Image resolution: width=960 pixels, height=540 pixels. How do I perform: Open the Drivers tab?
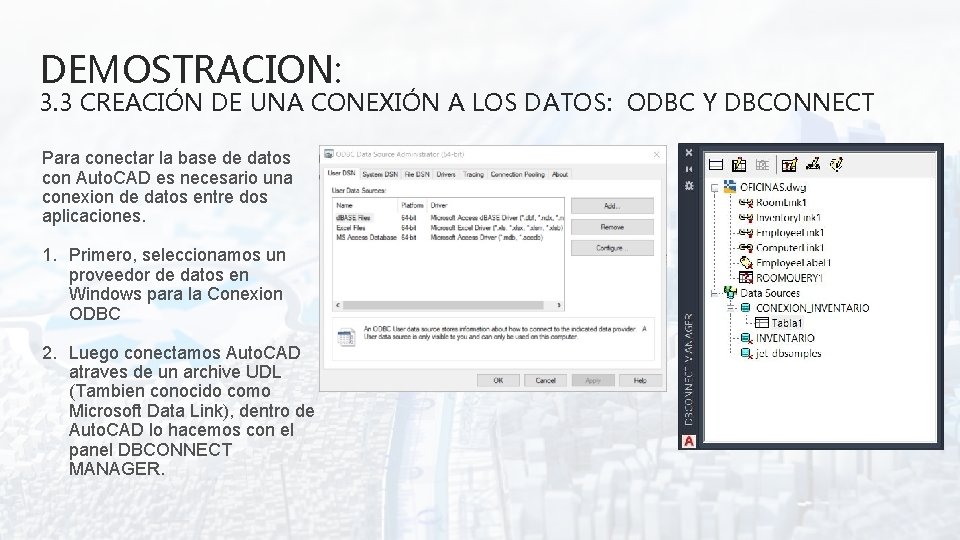click(446, 174)
